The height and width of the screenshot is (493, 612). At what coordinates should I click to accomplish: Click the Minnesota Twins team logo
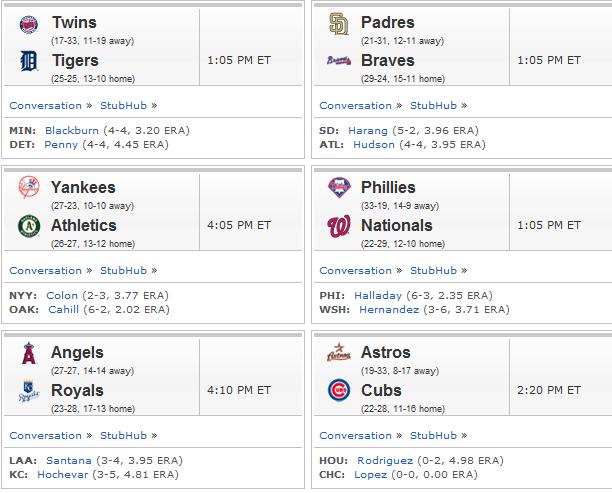coord(29,24)
